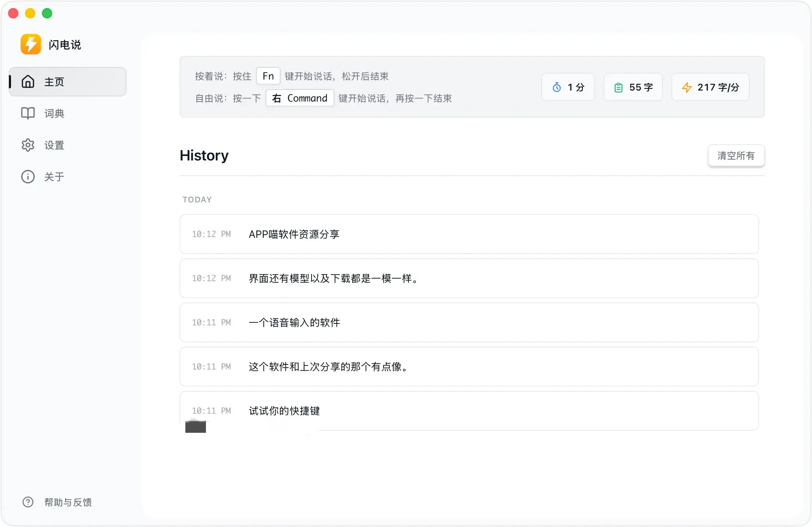The height and width of the screenshot is (527, 812).
Task: Click the question mark help icon
Action: [28, 502]
